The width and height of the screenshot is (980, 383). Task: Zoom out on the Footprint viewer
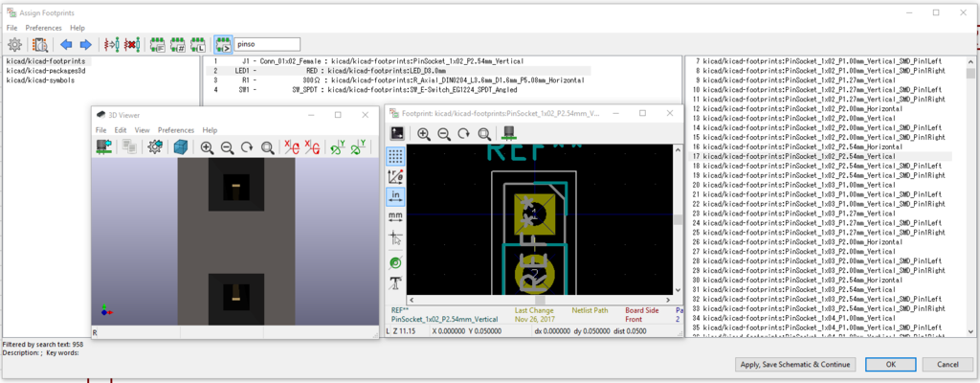tap(444, 133)
